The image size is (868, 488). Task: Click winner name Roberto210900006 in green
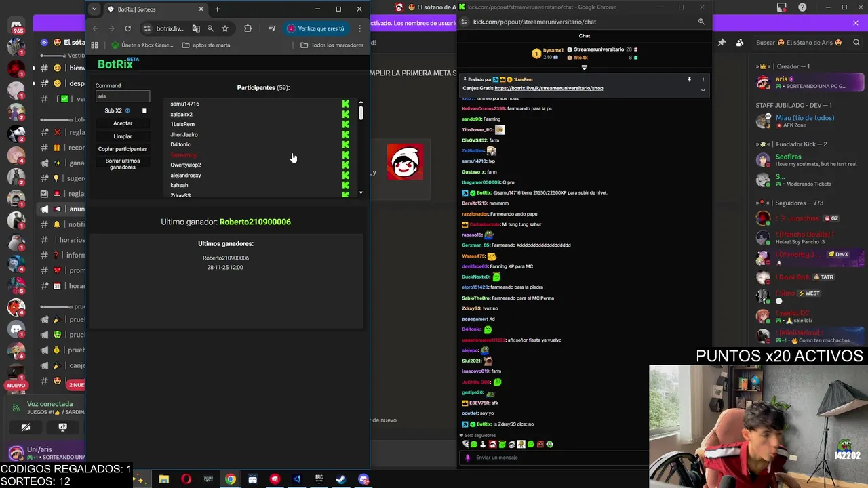(x=255, y=222)
